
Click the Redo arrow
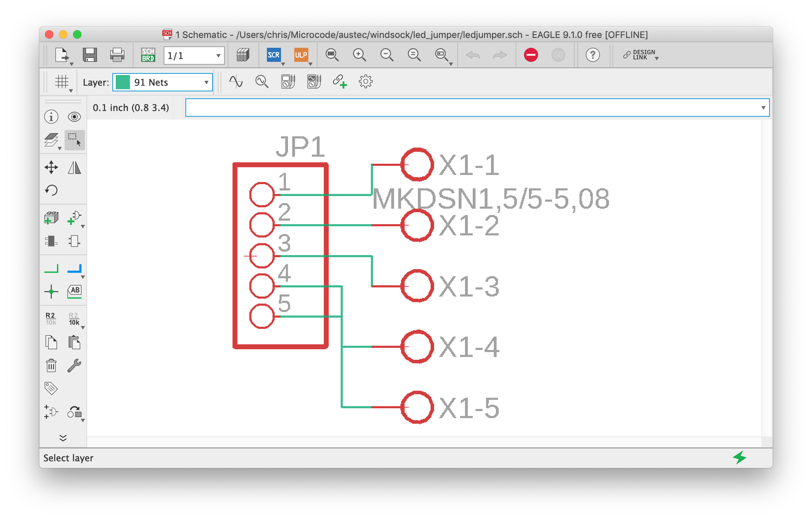coord(500,55)
